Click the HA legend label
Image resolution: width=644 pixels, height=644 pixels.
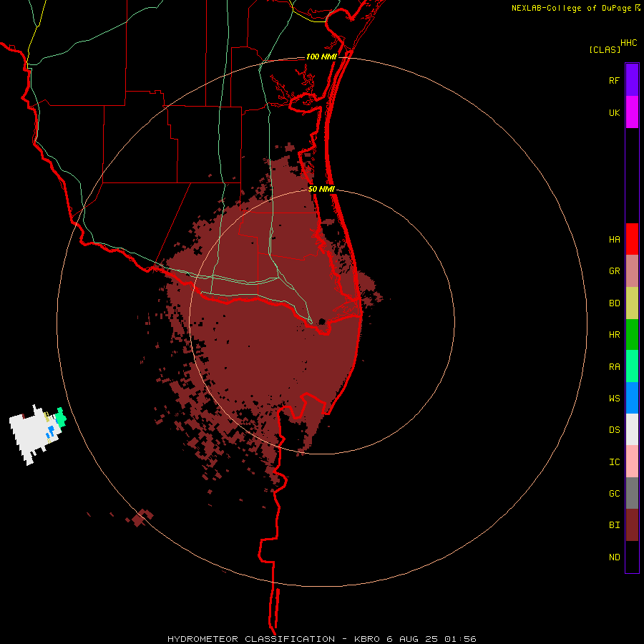(x=614, y=239)
